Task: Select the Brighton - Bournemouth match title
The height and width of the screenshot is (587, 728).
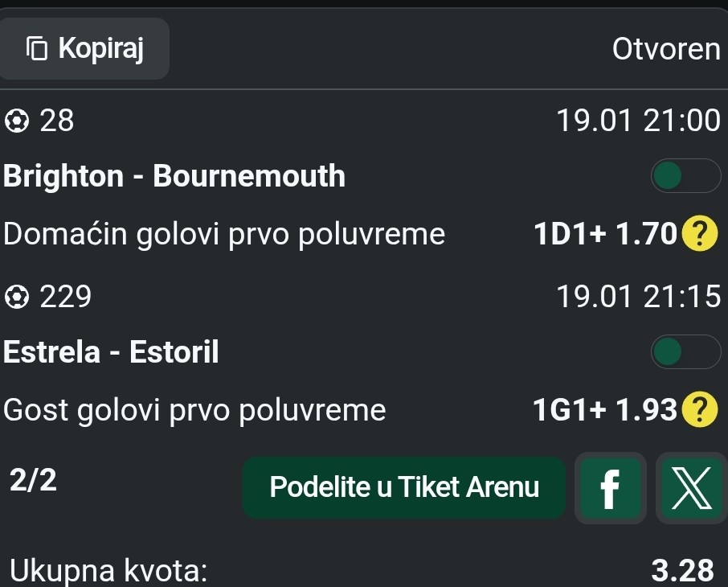Action: (x=174, y=176)
